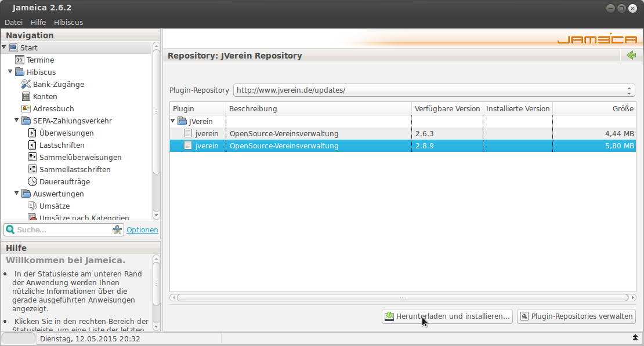This screenshot has height=346, width=644.
Task: Click the Auswertungen folder icon
Action: (26, 194)
